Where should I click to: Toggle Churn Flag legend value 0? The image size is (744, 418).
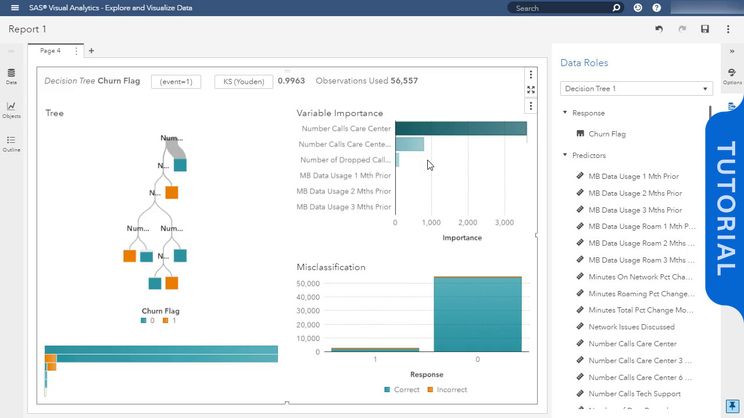point(147,320)
